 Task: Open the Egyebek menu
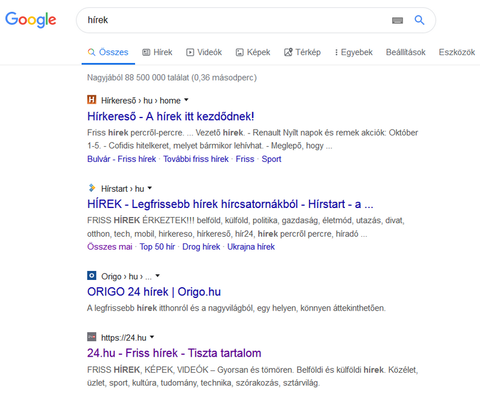click(354, 52)
